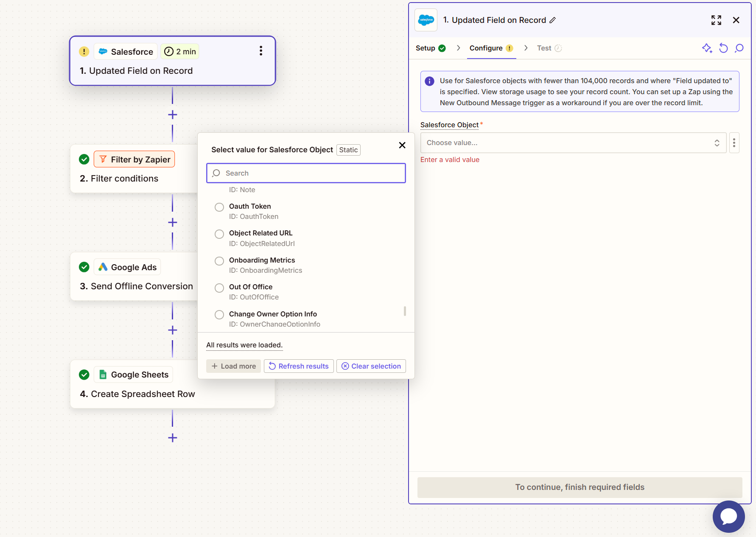The width and height of the screenshot is (756, 537).
Task: Select the Out Of Office option
Action: click(x=219, y=288)
